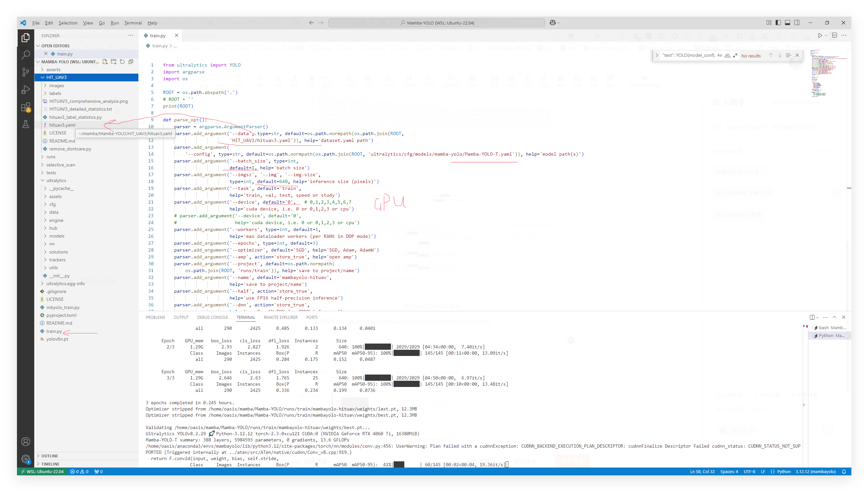Toggle match case in the search widget
868x492 pixels.
click(x=720, y=55)
